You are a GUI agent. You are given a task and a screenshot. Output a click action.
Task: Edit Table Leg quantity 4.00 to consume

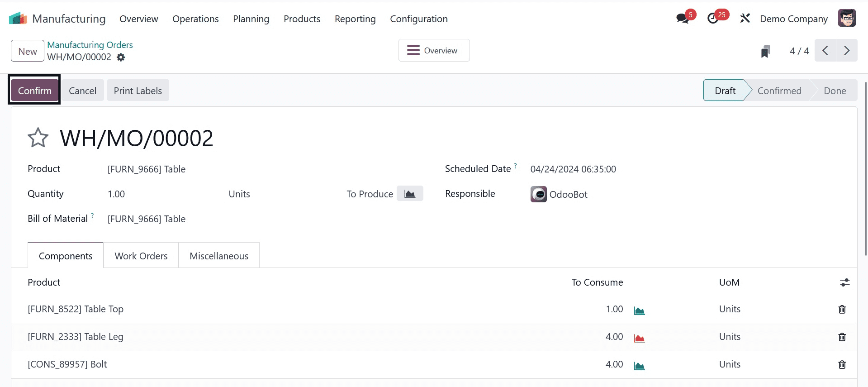click(614, 337)
